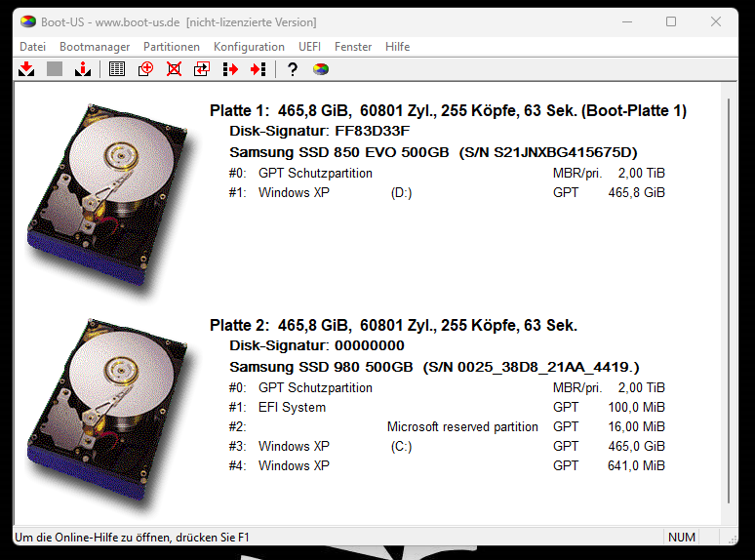
Task: Click the create partition icon with red plus
Action: pyautogui.click(x=145, y=69)
